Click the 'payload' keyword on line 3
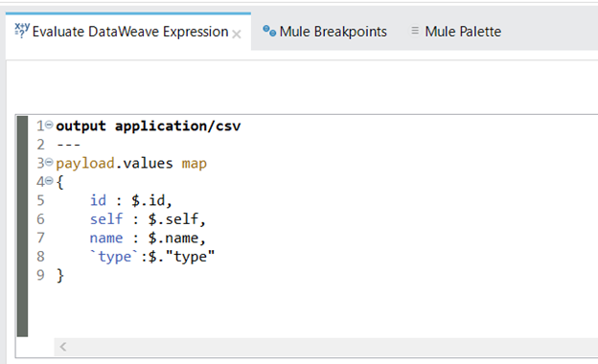Viewport: 598px width, 364px height. point(85,164)
